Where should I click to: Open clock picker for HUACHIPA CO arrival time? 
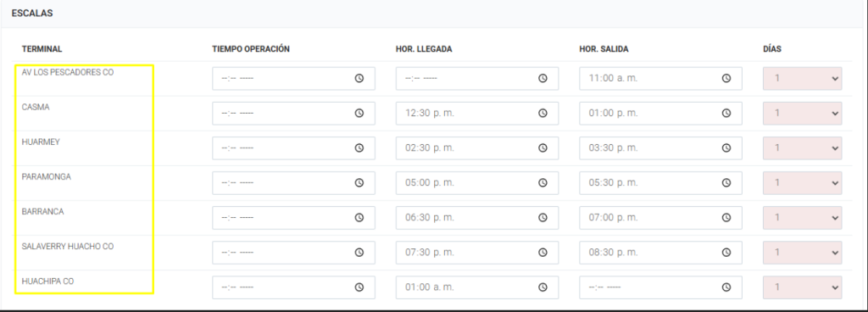[x=542, y=287]
